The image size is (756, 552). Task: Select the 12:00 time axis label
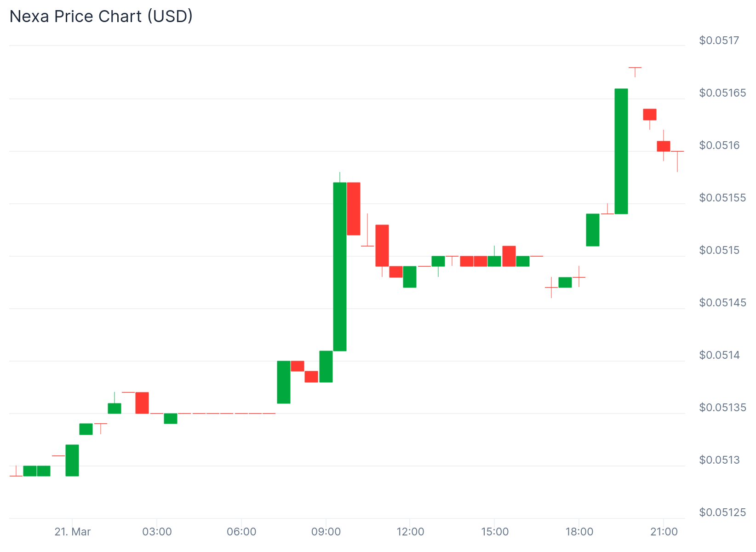(x=410, y=532)
